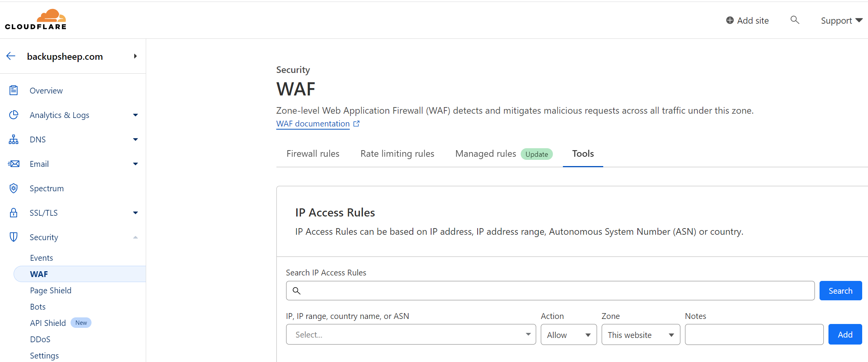Click the 'IP Access Rules' heading text

(x=335, y=213)
